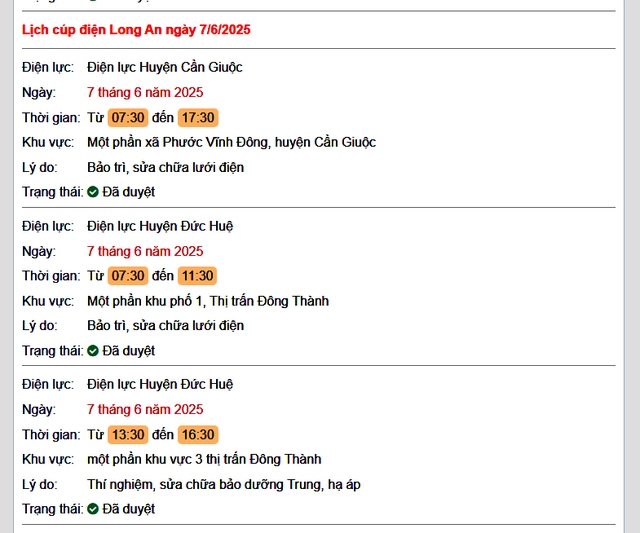Click the date under Huyện Cần Giuộc

click(145, 92)
